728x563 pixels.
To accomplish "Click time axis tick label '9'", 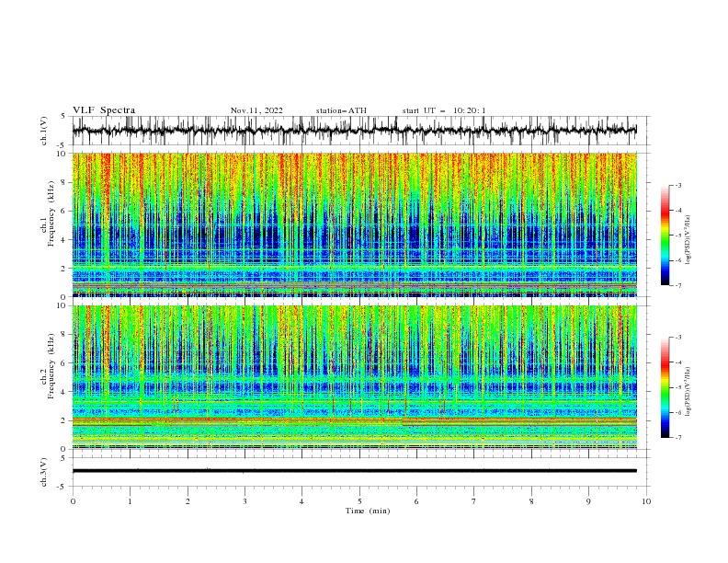I will coord(588,501).
